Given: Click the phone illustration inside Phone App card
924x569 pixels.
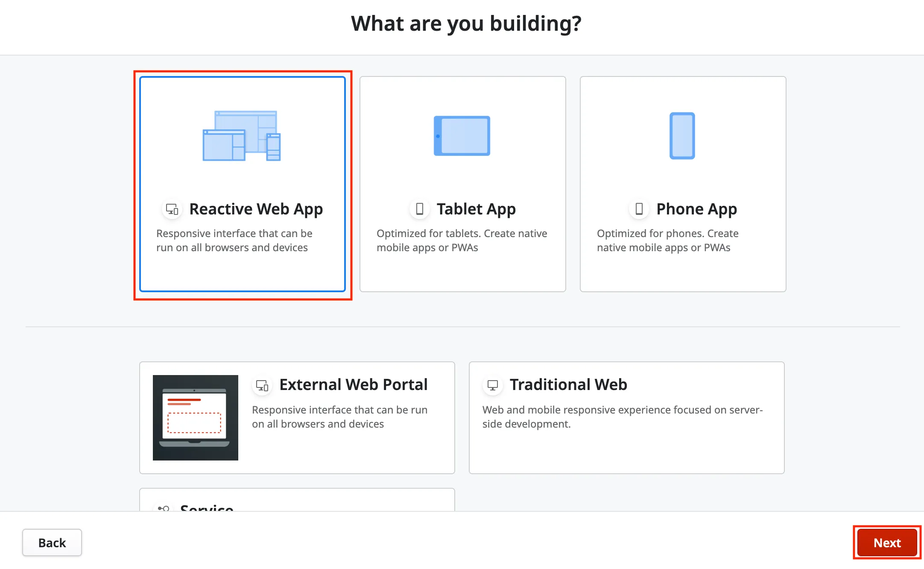Looking at the screenshot, I should click(x=682, y=136).
